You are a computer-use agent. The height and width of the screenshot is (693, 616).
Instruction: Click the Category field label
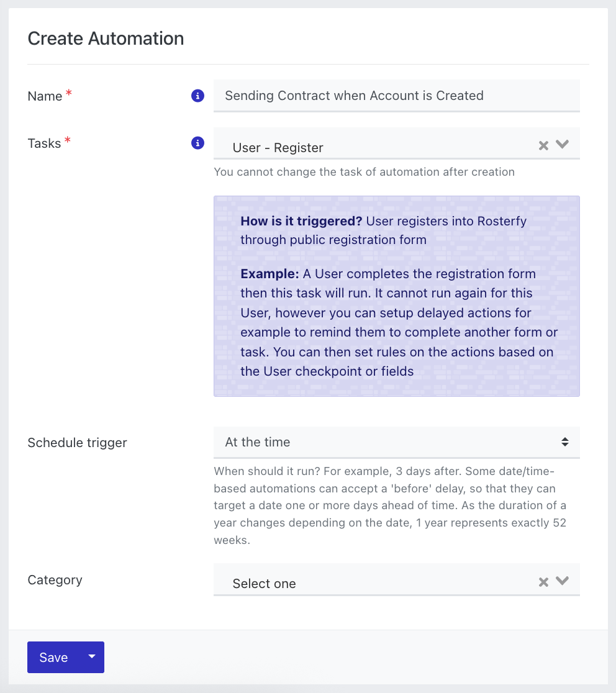55,580
